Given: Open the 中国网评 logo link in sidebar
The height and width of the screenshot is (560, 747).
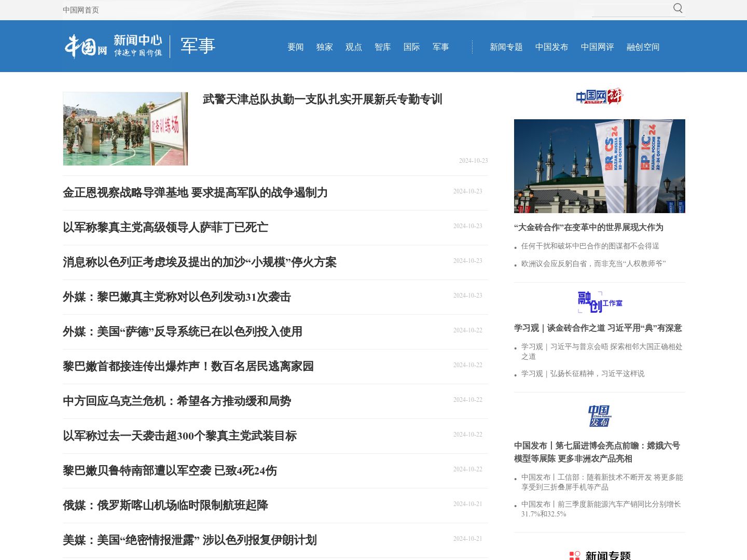Looking at the screenshot, I should 599,96.
